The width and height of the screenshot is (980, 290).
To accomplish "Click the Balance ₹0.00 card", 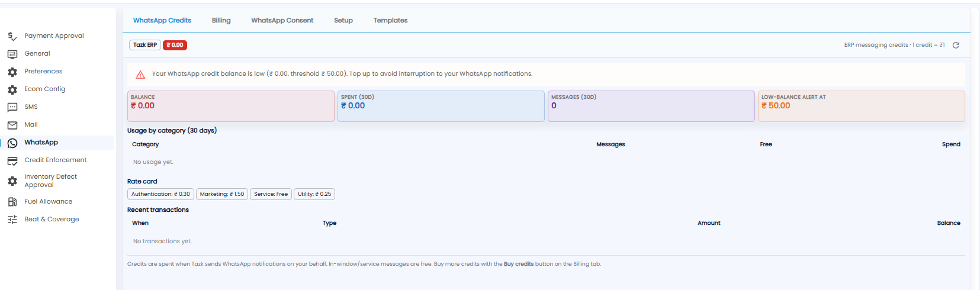I will click(x=231, y=106).
